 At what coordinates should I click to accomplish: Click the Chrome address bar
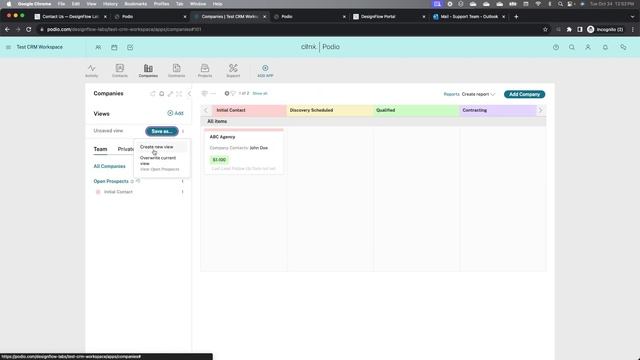(286, 29)
